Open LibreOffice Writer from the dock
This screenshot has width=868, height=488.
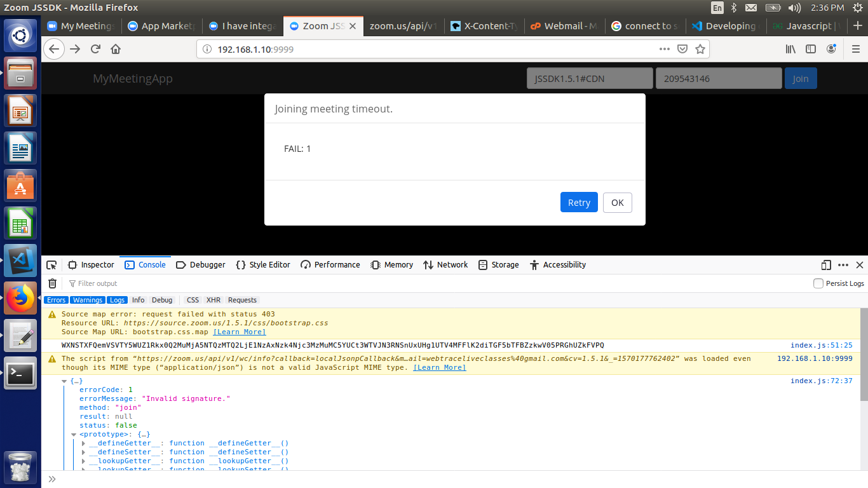[x=21, y=148]
